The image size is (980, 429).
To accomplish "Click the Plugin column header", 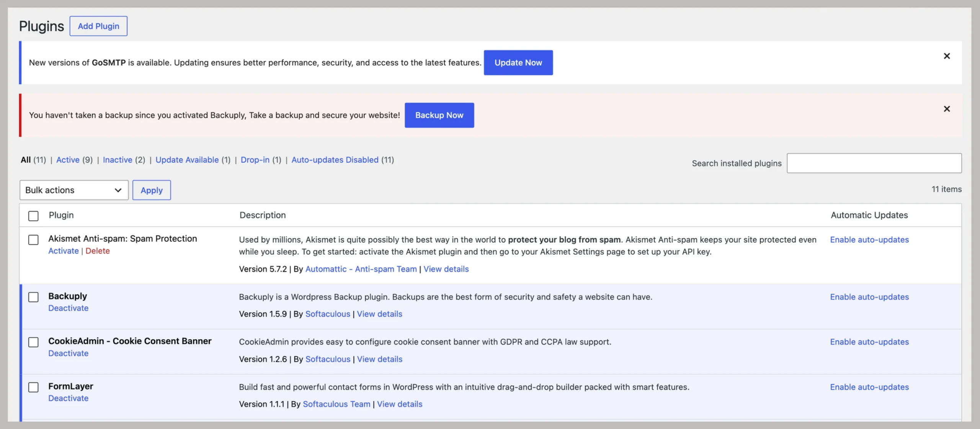I will pos(61,215).
